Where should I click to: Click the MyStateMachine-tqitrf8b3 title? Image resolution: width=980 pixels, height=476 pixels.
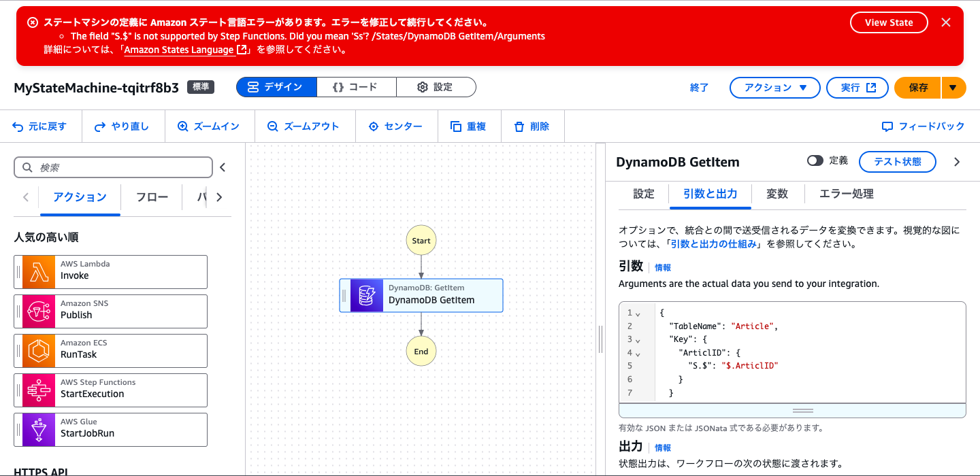pyautogui.click(x=96, y=88)
